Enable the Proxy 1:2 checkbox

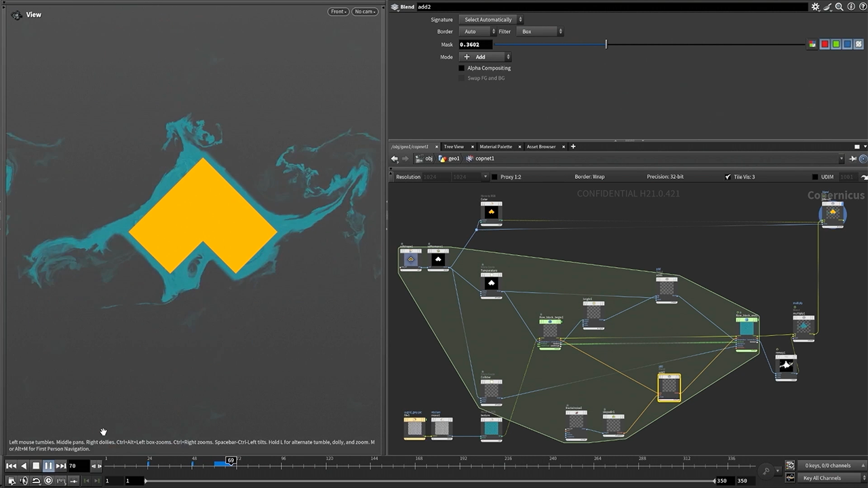point(493,177)
